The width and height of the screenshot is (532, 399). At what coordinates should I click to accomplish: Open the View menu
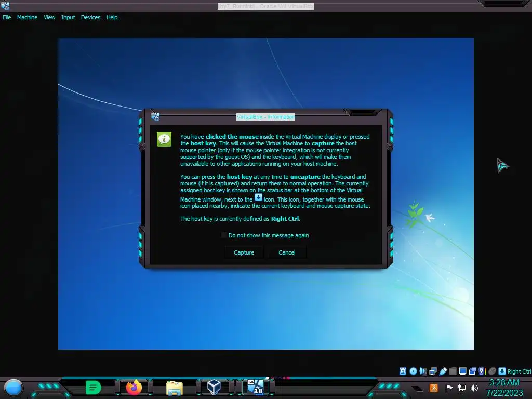pyautogui.click(x=49, y=17)
